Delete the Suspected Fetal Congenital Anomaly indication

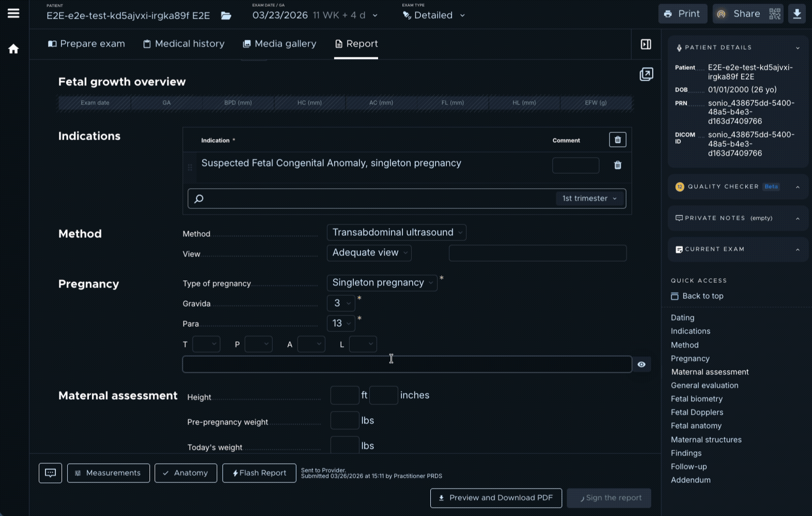pyautogui.click(x=617, y=165)
